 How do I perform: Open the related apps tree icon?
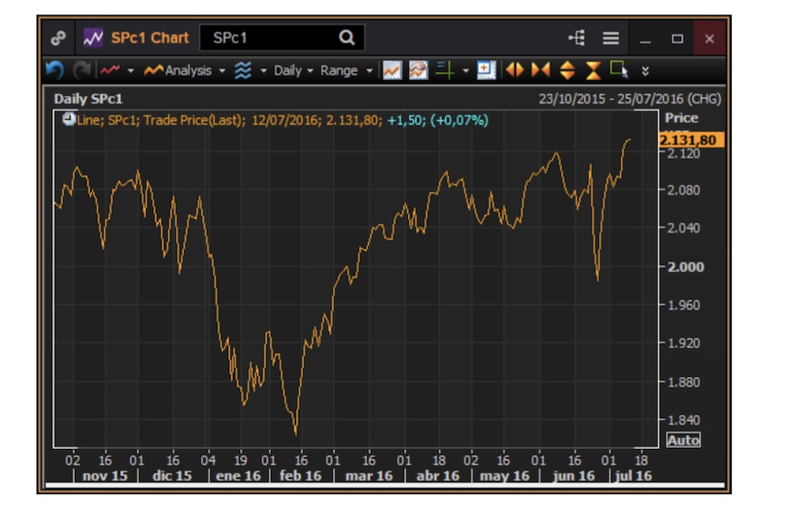click(x=577, y=38)
